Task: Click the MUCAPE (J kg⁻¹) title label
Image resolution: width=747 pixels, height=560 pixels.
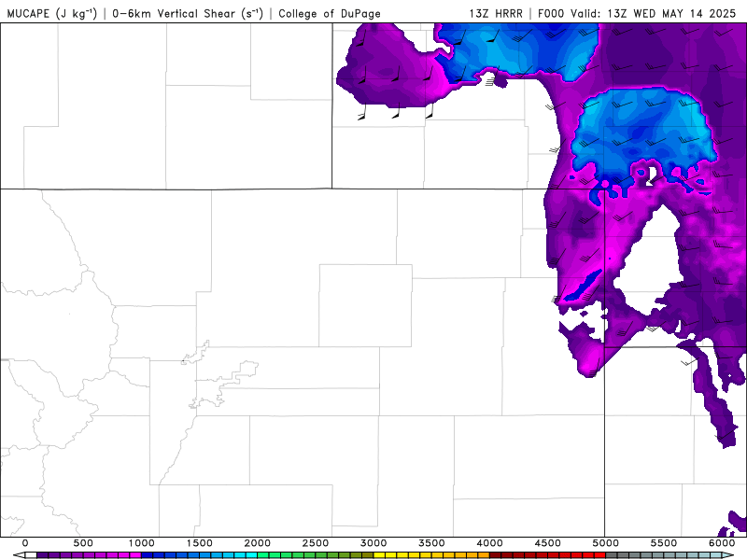Action: [52, 13]
